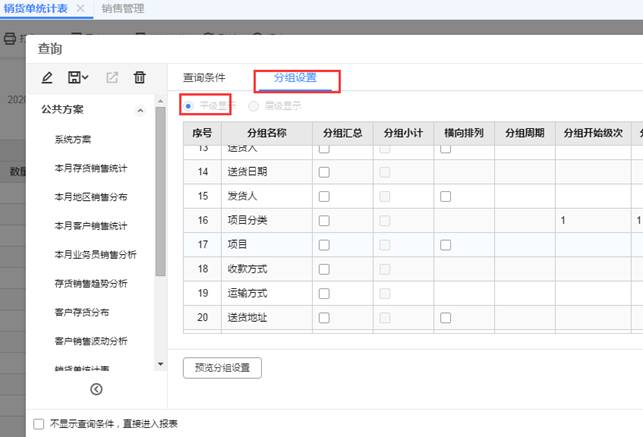The width and height of the screenshot is (643, 437).
Task: Click the trash delete scheme icon
Action: (x=140, y=78)
